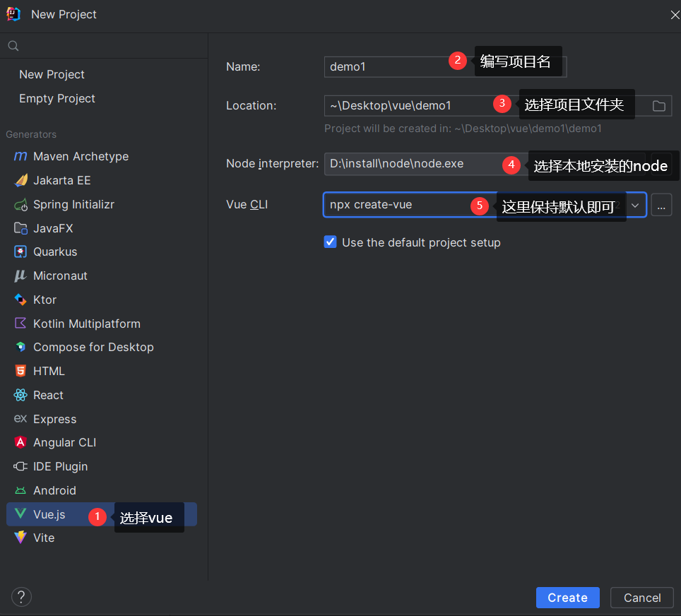Select the Angular CLI generator label

[65, 442]
